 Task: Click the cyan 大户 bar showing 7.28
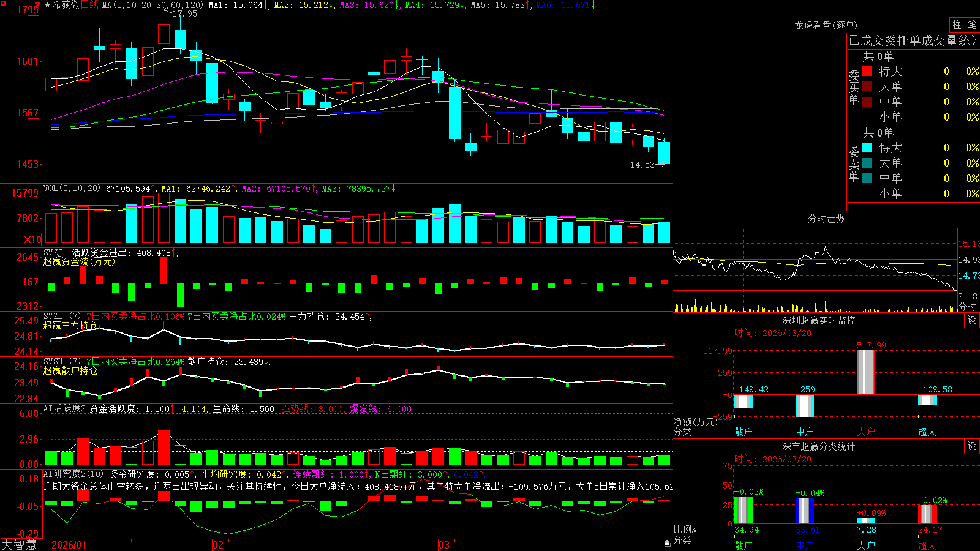click(x=866, y=521)
